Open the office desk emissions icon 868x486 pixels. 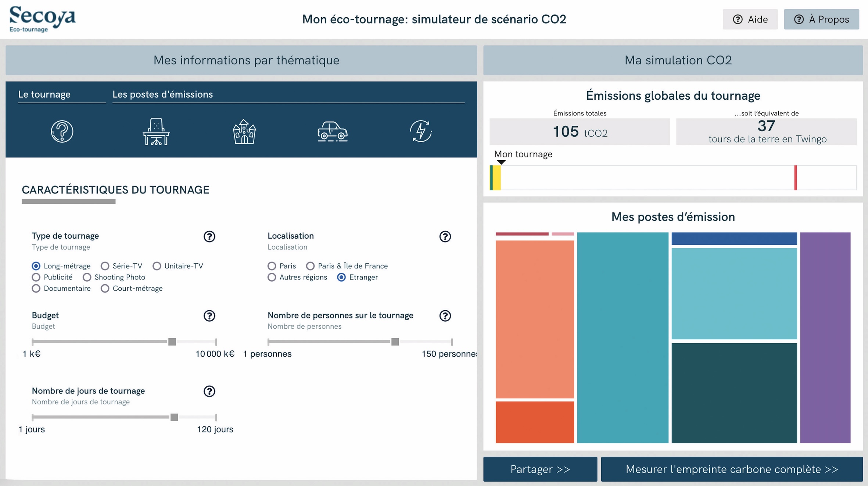tap(156, 131)
